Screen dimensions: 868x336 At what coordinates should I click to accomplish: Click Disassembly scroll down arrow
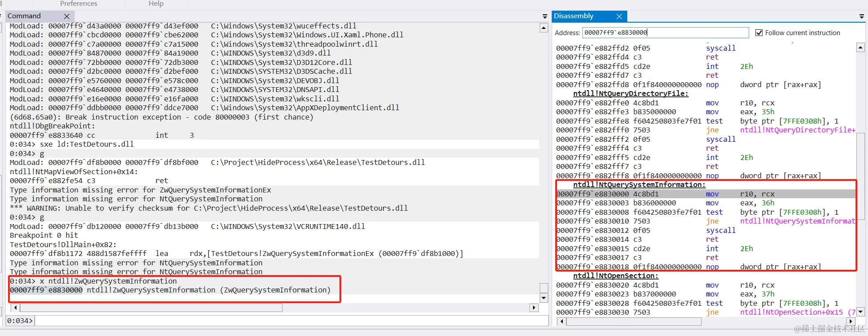(860, 312)
